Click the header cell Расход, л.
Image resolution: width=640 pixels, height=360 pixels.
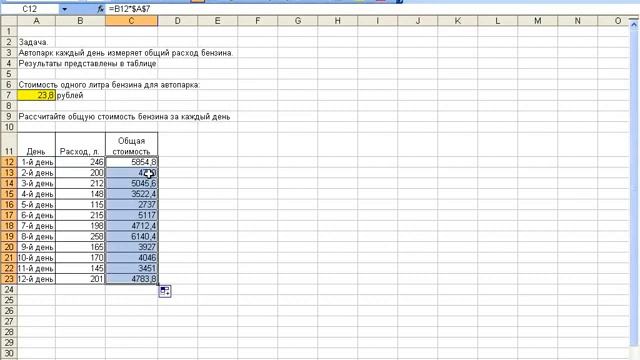point(80,144)
